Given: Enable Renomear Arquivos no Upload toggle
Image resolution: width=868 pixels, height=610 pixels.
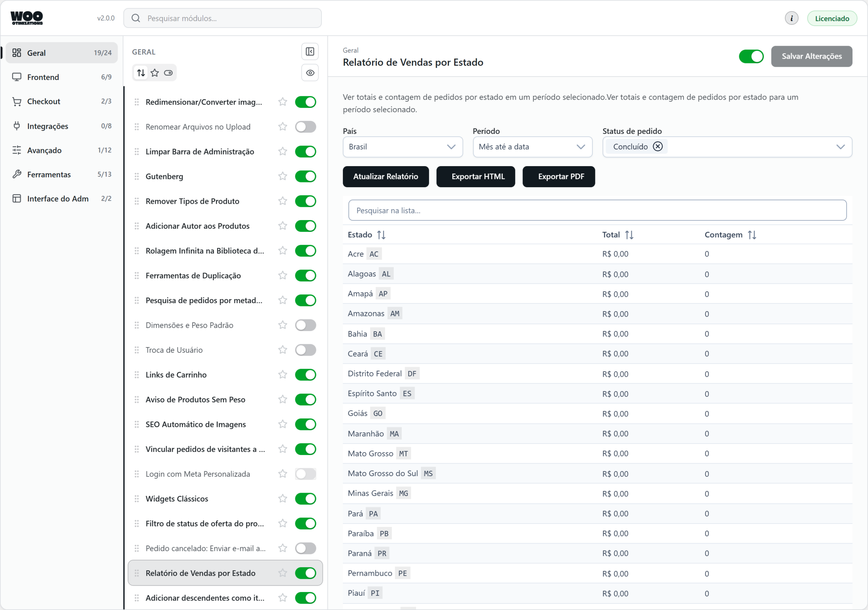Looking at the screenshot, I should coord(305,127).
